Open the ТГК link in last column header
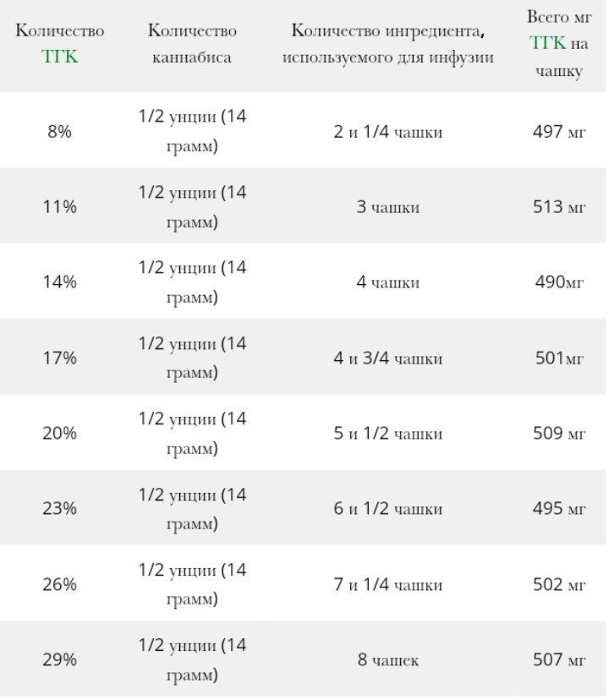This screenshot has width=609, height=700. (547, 44)
